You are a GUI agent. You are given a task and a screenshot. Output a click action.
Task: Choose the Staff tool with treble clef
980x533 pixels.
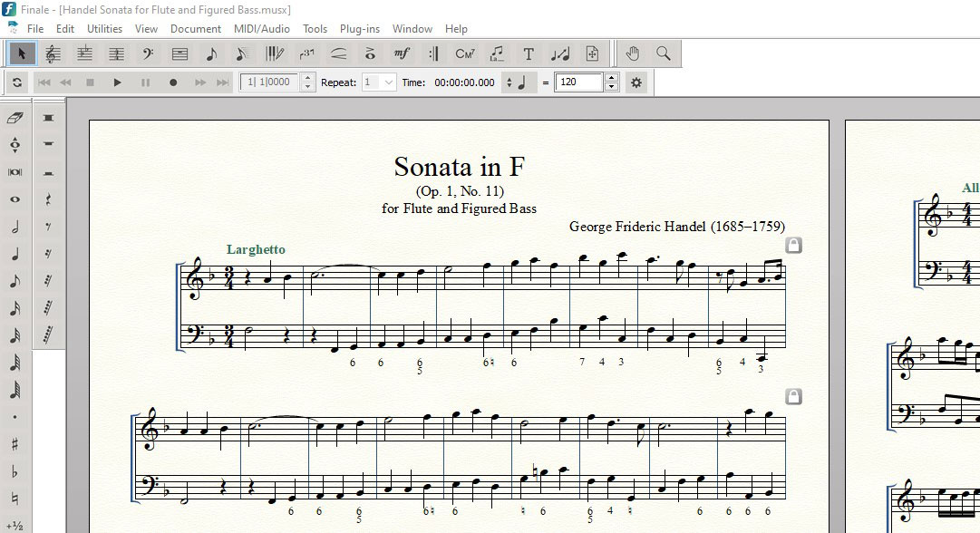pyautogui.click(x=53, y=53)
